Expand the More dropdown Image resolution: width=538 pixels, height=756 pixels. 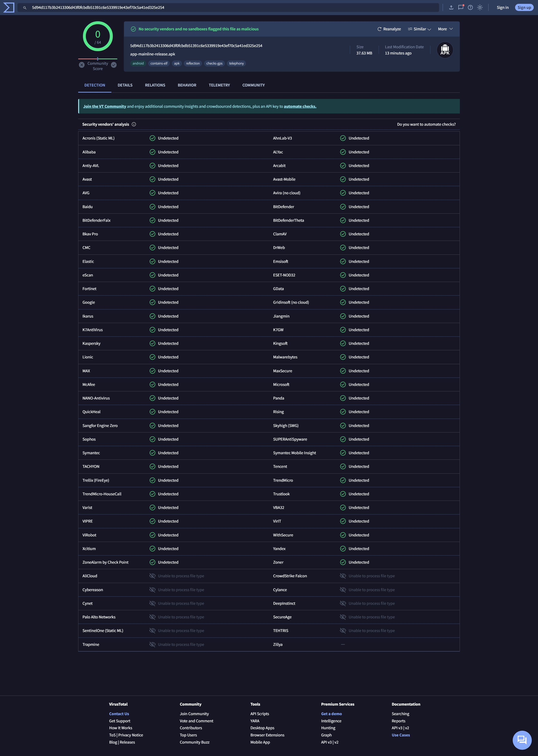(445, 29)
